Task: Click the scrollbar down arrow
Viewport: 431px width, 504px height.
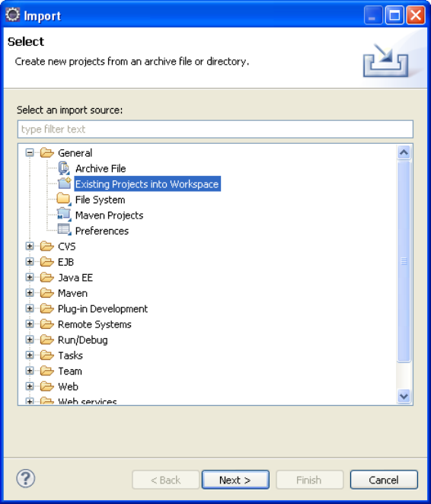Action: pyautogui.click(x=404, y=396)
